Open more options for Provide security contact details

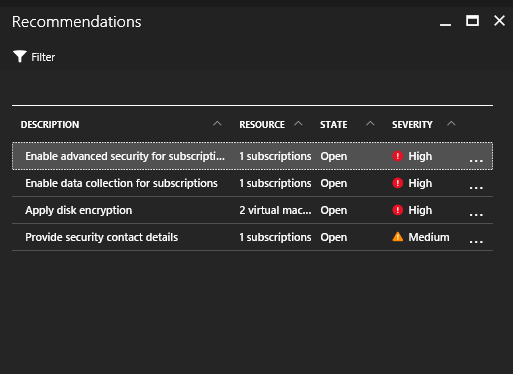click(x=476, y=242)
